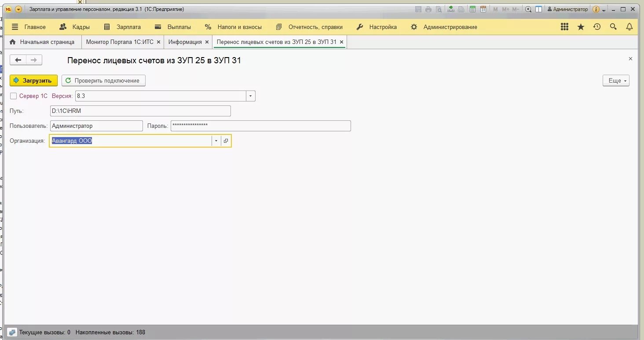Click the Пароль password field

261,126
